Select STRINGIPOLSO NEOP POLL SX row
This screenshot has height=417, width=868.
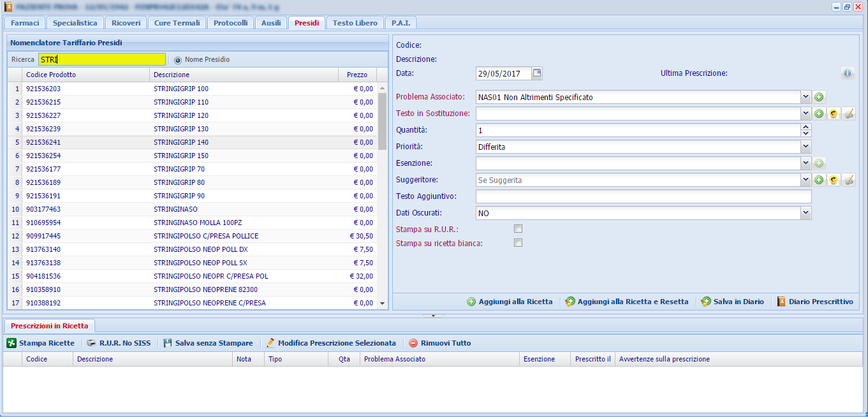pyautogui.click(x=192, y=263)
